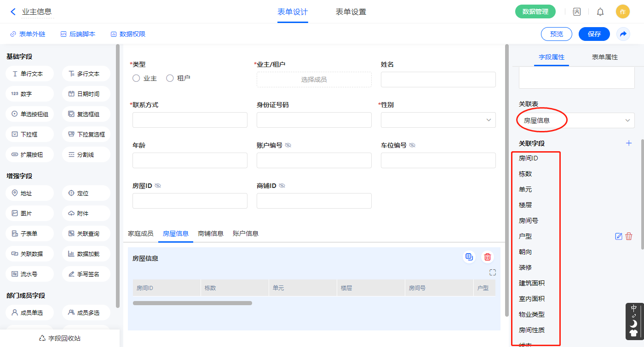Click edit icon beside 户型 field
The width and height of the screenshot is (644, 347).
pos(619,236)
